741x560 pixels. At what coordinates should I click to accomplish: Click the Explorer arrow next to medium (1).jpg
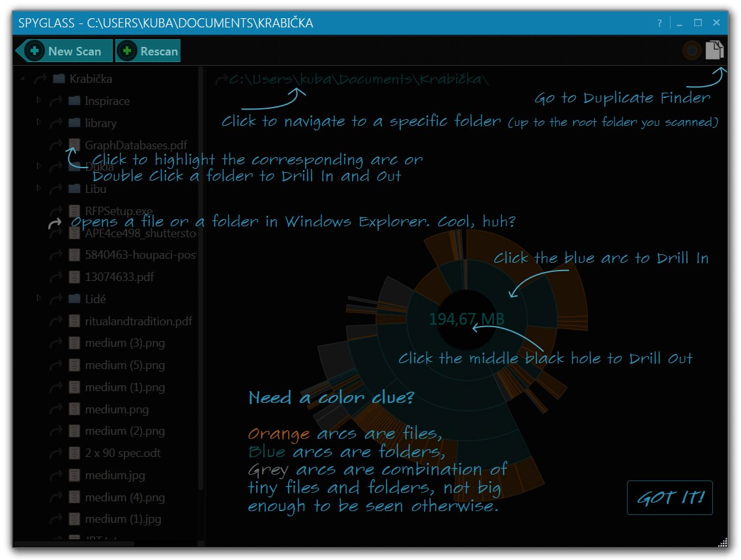click(x=56, y=519)
